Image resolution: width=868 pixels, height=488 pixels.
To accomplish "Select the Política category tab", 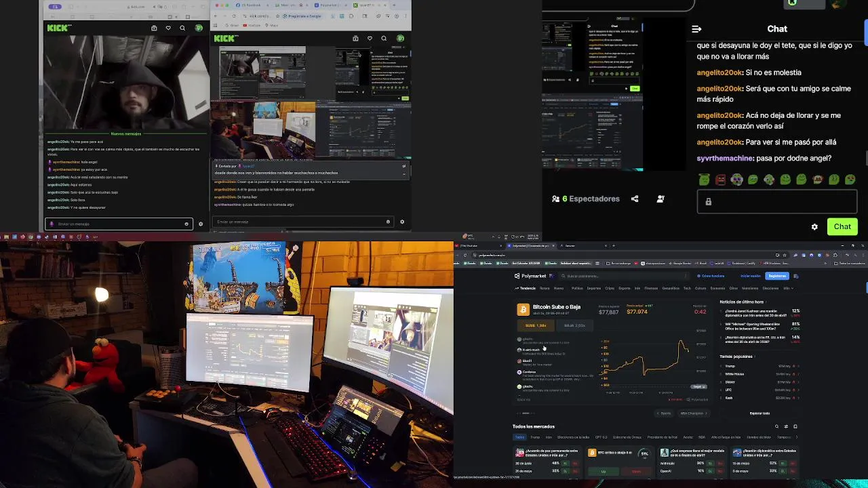I will click(x=577, y=288).
